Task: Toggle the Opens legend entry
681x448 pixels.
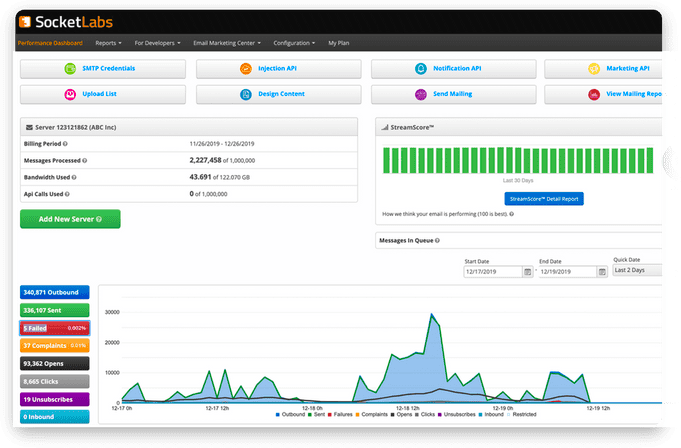Action: [401, 415]
